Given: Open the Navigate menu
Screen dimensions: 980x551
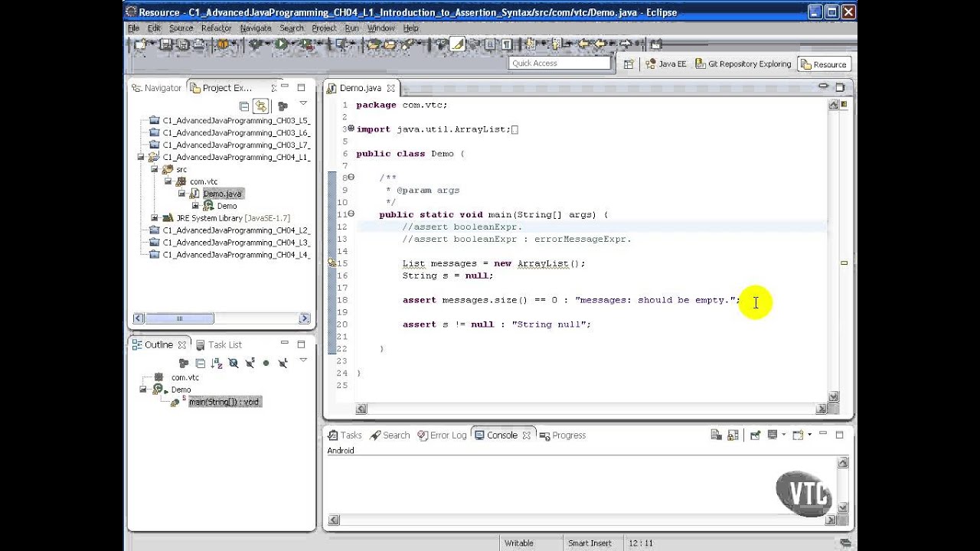Looking at the screenshot, I should (256, 28).
